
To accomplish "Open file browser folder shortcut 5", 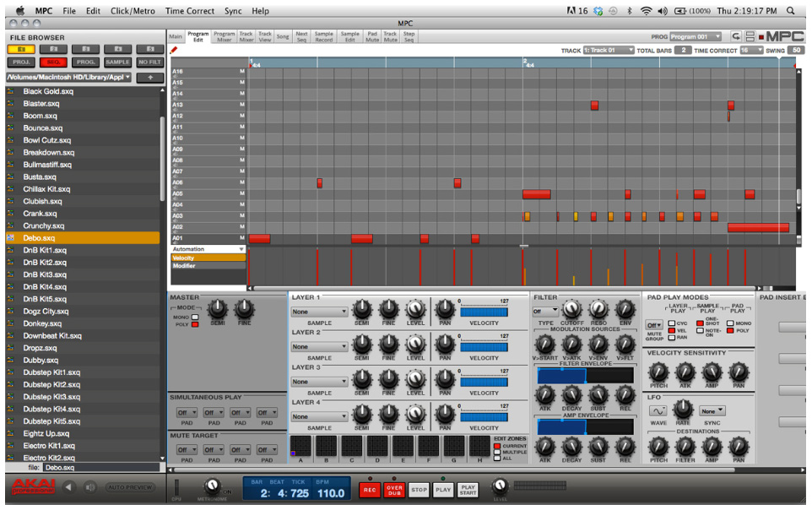I will [150, 49].
